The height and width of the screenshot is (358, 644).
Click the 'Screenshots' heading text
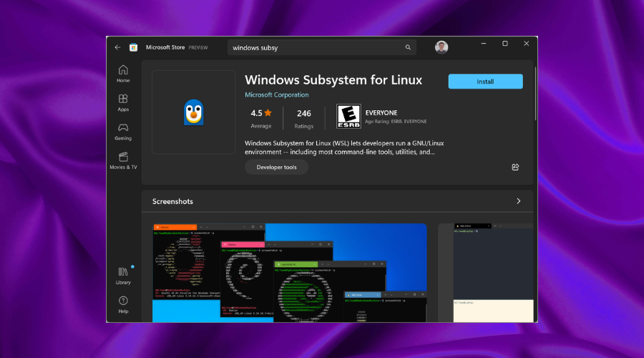(x=172, y=201)
